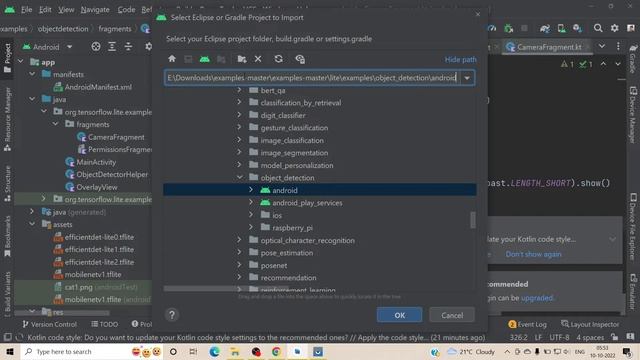The width and height of the screenshot is (640, 360).
Task: Expand android_play_services folder
Action: click(x=251, y=202)
